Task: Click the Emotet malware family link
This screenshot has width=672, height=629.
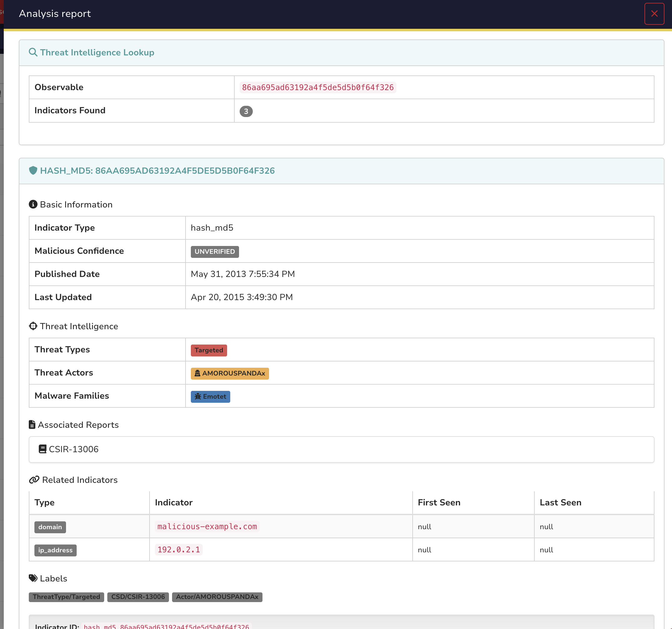Action: pyautogui.click(x=210, y=396)
